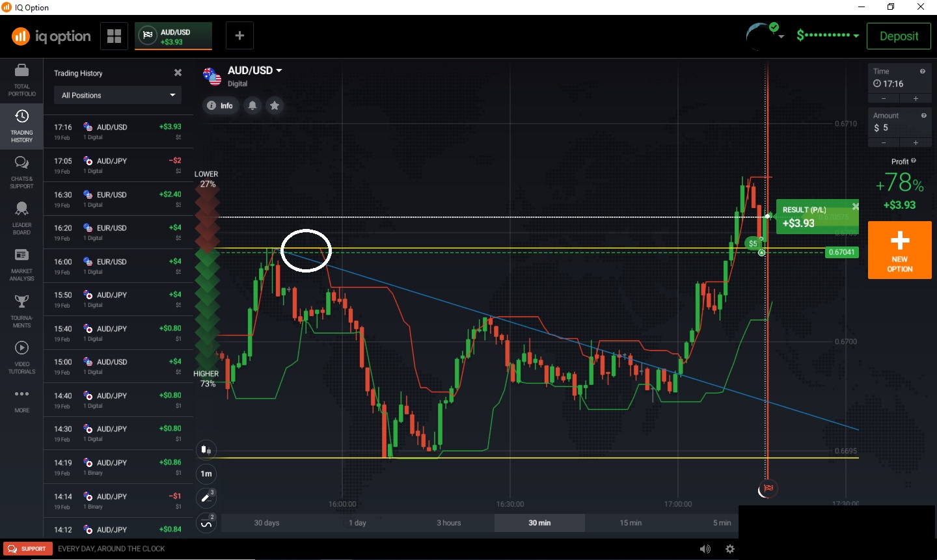Open the 16:00 EUR/USD trade row
The image size is (937, 560).
point(118,266)
